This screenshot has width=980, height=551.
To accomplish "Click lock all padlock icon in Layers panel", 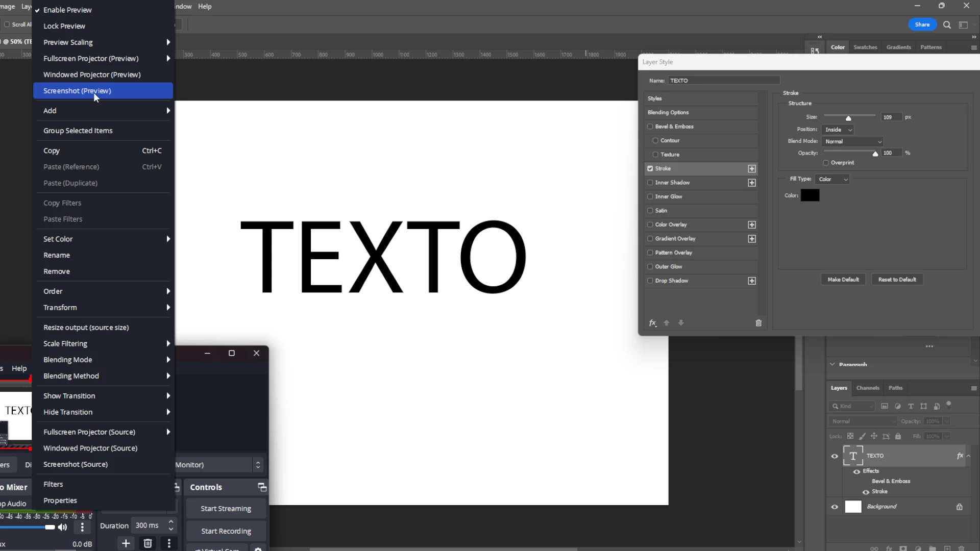I will 898,436.
